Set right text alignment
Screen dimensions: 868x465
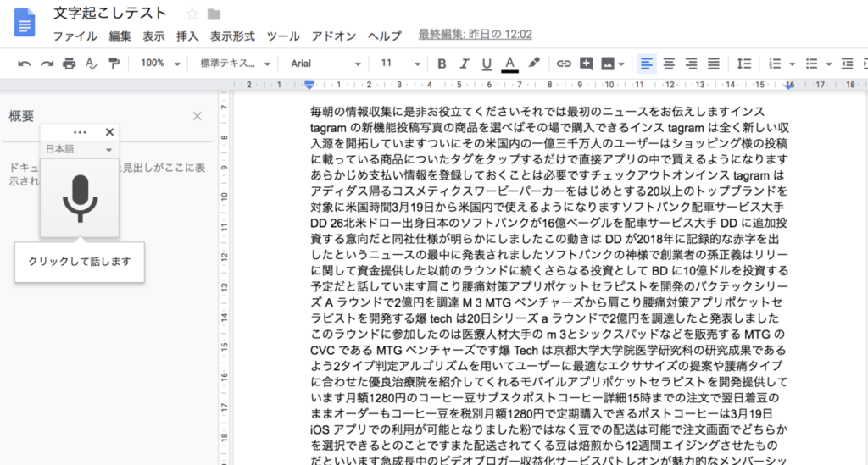(x=691, y=64)
